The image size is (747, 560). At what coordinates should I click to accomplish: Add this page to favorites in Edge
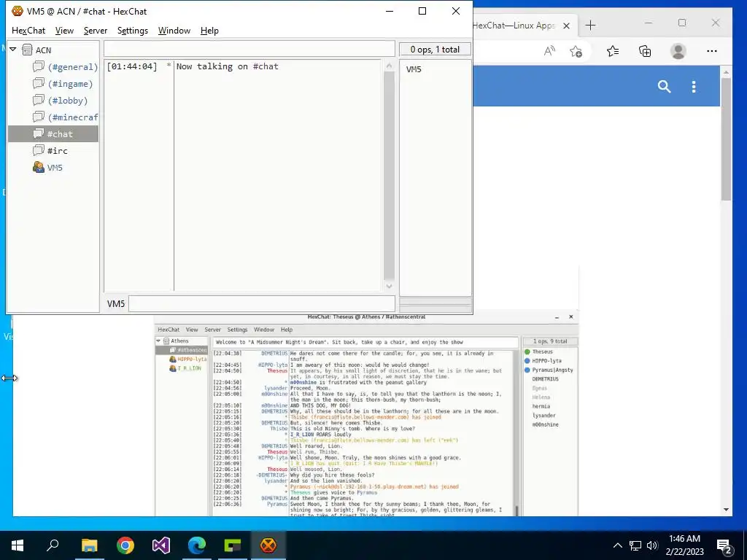coord(576,51)
